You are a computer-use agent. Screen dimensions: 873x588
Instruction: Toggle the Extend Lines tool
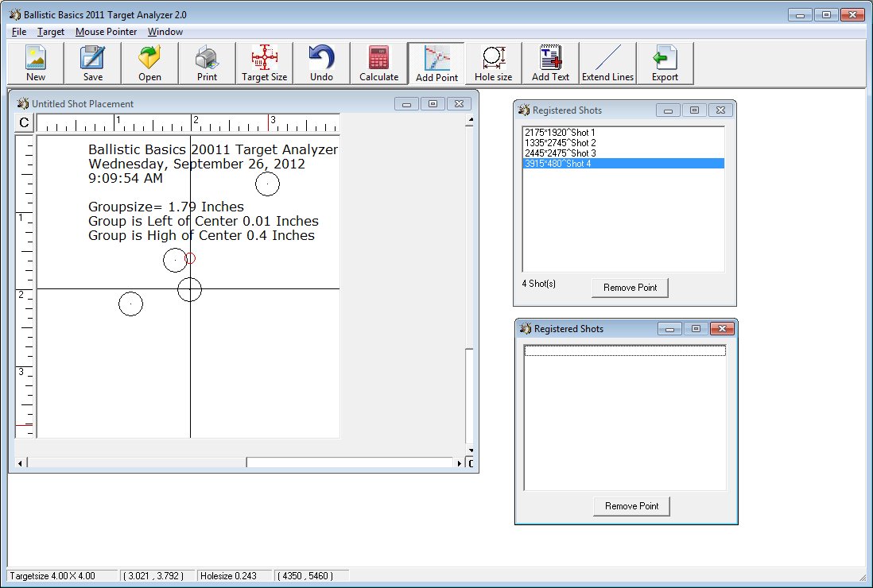pos(607,63)
